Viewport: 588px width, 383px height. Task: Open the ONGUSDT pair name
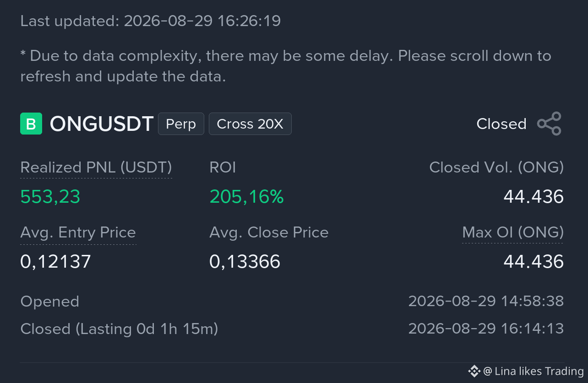tap(101, 124)
